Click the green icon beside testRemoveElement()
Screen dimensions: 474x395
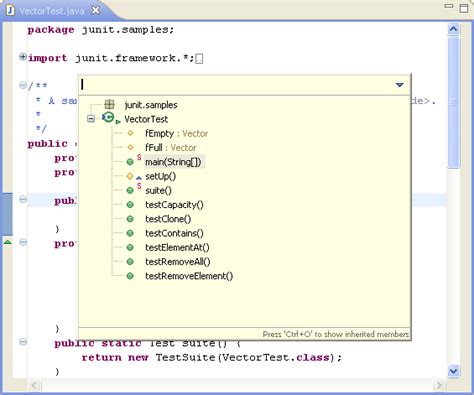[x=130, y=276]
